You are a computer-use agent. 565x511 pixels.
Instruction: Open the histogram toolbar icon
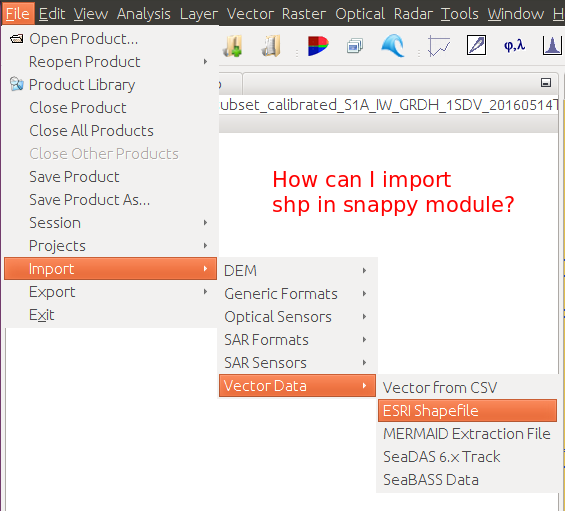pyautogui.click(x=552, y=45)
